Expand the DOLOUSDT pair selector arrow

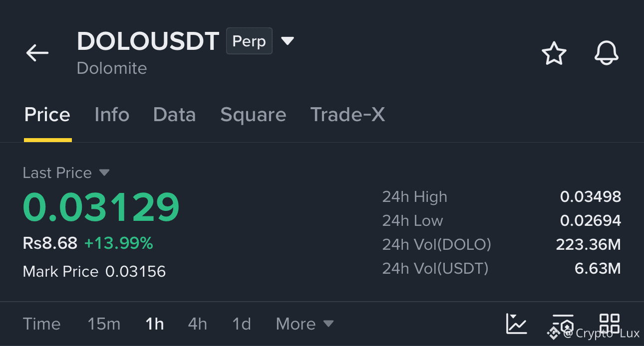(x=288, y=41)
